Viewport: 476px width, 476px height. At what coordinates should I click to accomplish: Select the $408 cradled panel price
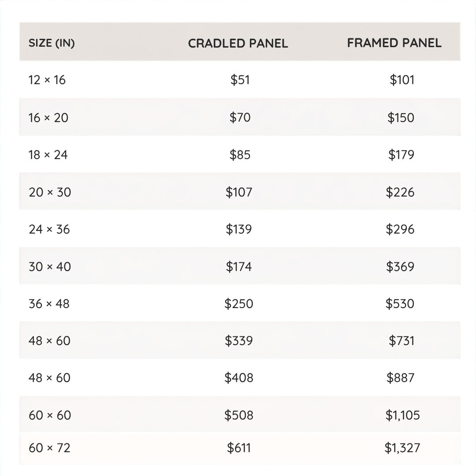(238, 378)
